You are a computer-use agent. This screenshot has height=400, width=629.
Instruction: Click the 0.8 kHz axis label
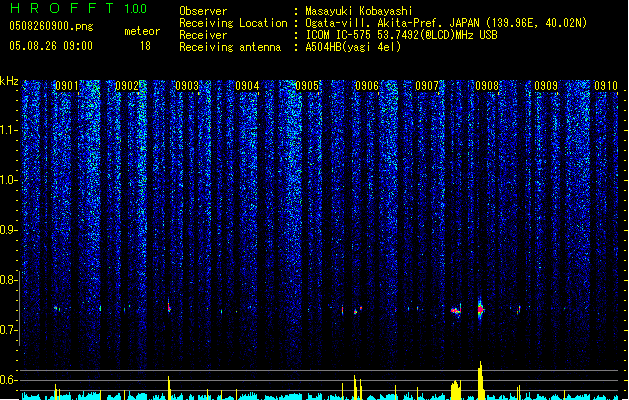coord(8,280)
